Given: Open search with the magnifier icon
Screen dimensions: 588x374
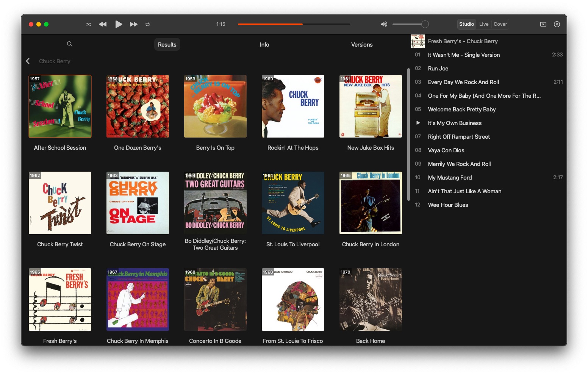Looking at the screenshot, I should click(70, 44).
